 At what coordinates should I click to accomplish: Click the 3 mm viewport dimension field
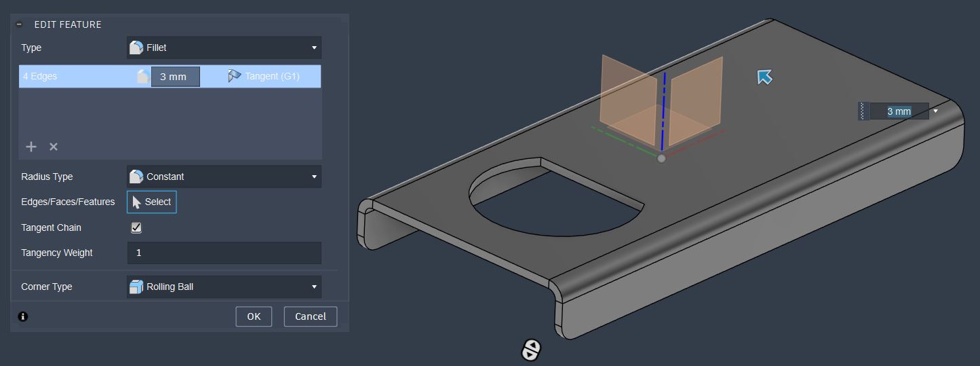click(899, 111)
